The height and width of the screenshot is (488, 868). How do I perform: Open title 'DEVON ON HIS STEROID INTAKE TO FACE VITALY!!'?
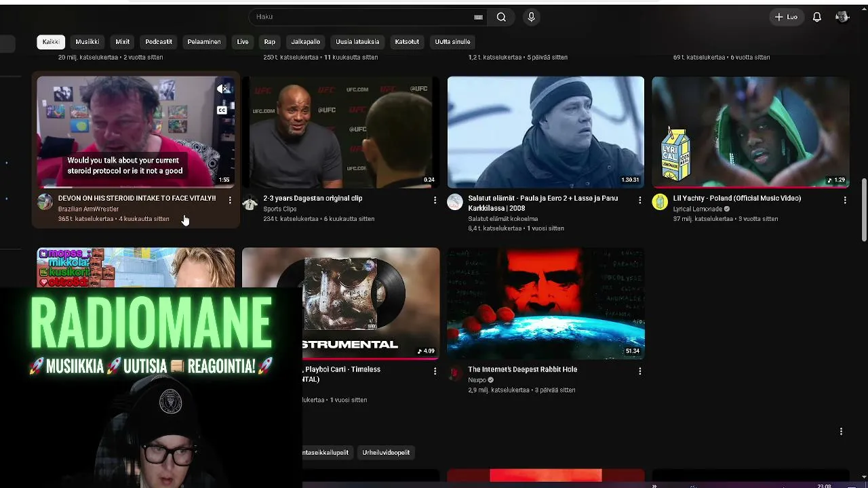[x=137, y=199]
